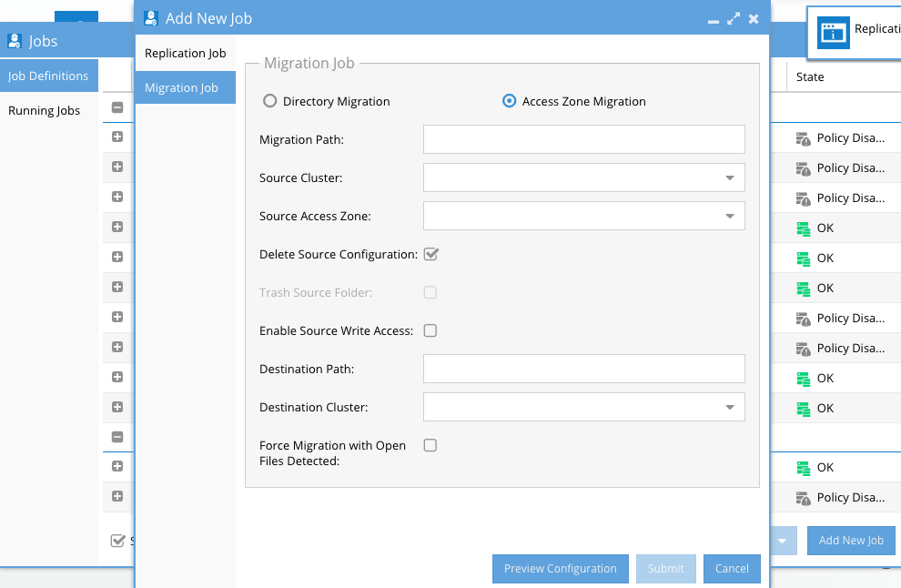Click the Jobs window title icon

[15, 41]
